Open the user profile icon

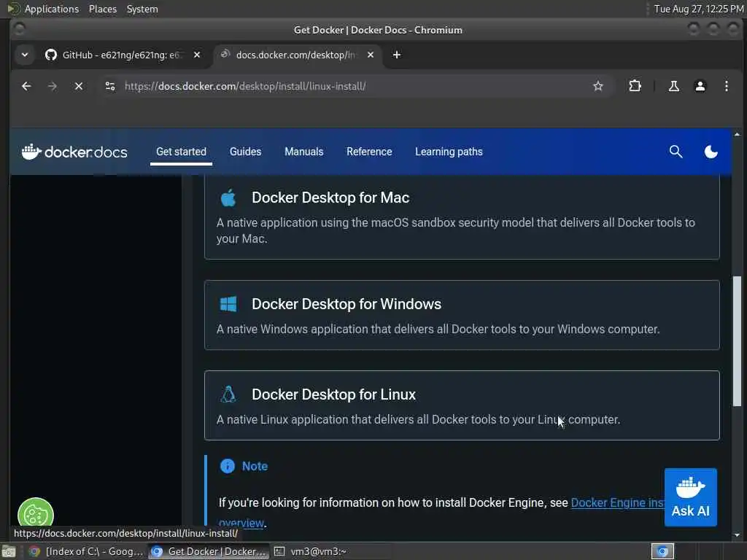point(700,86)
